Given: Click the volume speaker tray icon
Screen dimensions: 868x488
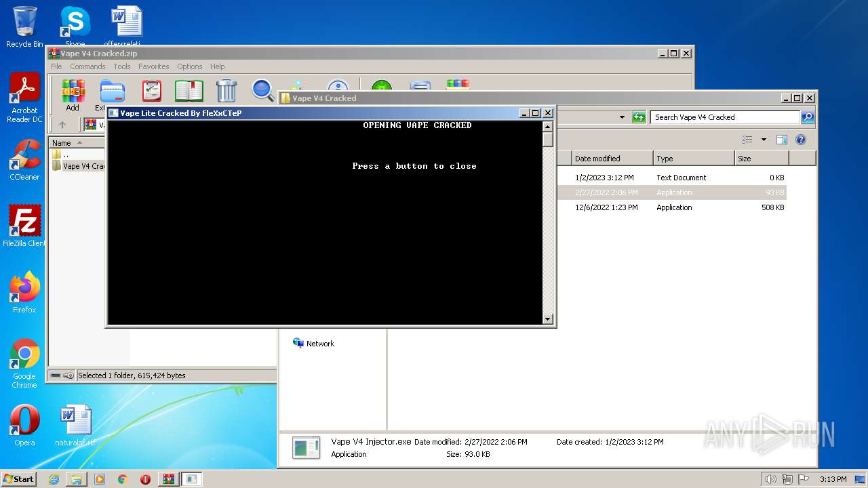Looking at the screenshot, I should click(x=770, y=479).
